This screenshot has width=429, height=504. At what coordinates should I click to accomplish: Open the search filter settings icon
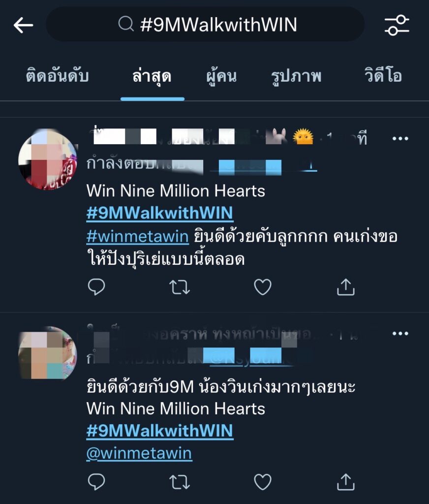pos(397,25)
